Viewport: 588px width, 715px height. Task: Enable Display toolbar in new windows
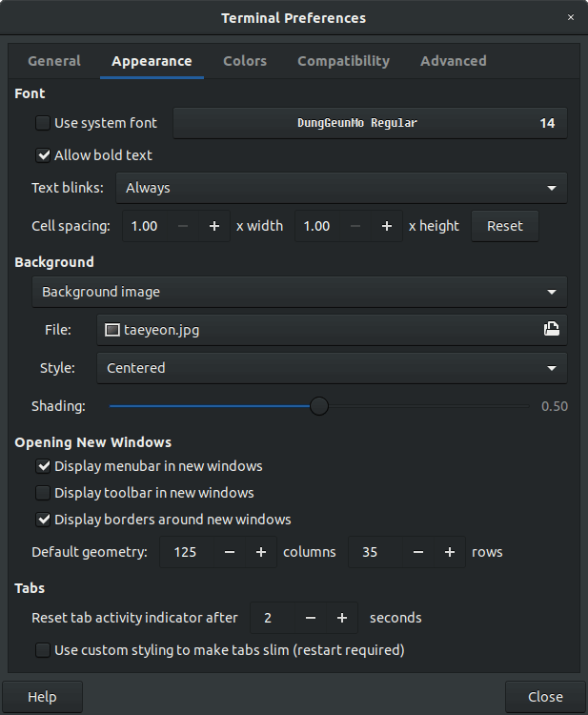[x=43, y=493]
